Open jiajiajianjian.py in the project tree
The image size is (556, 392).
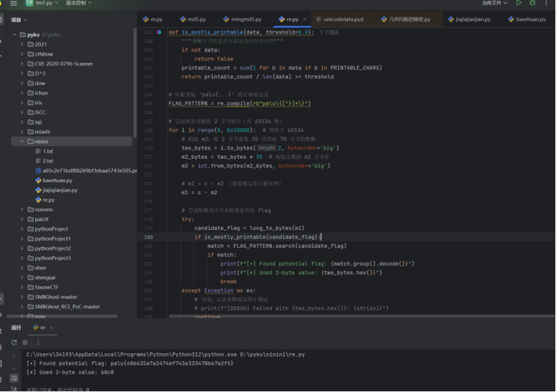click(56, 190)
